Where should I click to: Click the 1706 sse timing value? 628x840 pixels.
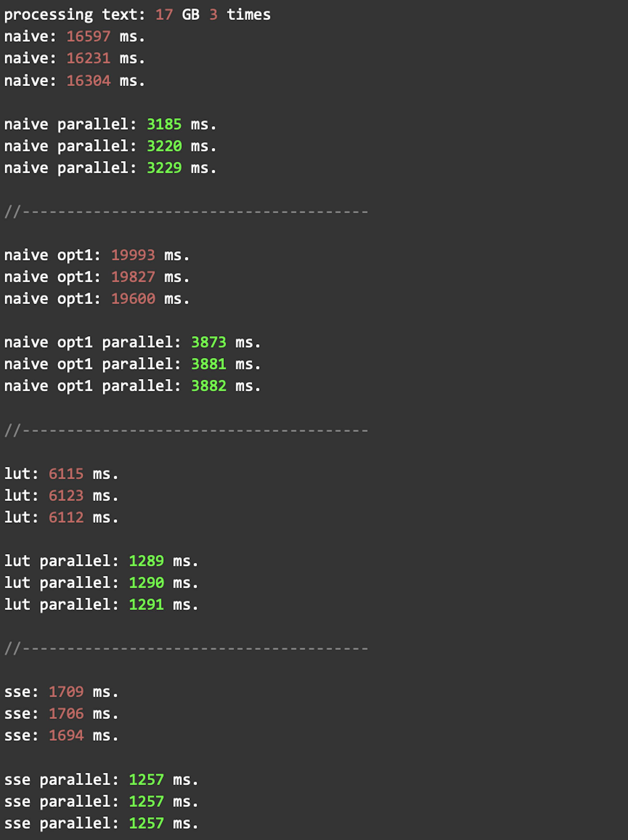click(x=66, y=714)
